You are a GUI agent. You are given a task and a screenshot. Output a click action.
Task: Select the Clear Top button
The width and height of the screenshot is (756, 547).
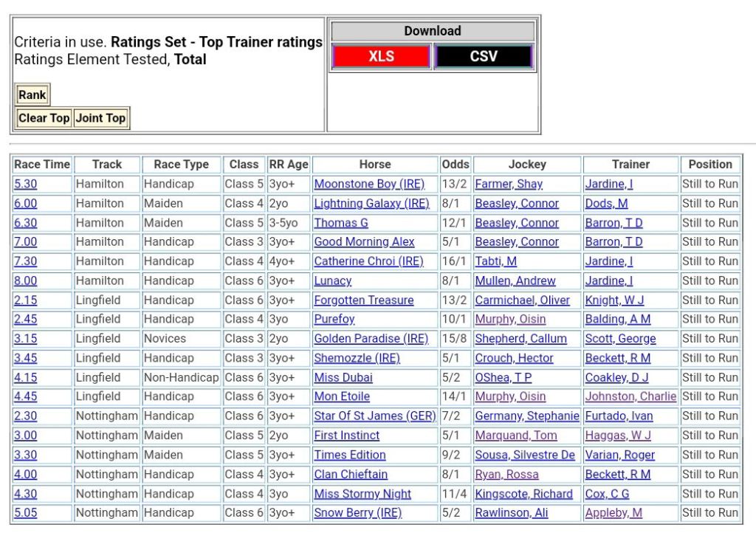(x=44, y=118)
